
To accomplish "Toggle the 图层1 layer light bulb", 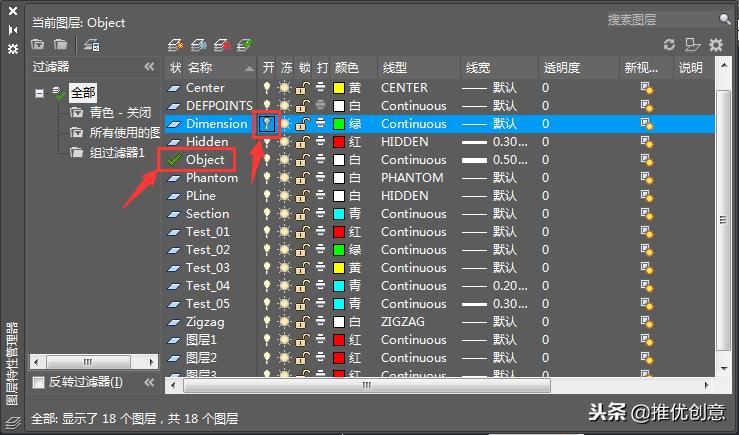I will click(x=267, y=340).
